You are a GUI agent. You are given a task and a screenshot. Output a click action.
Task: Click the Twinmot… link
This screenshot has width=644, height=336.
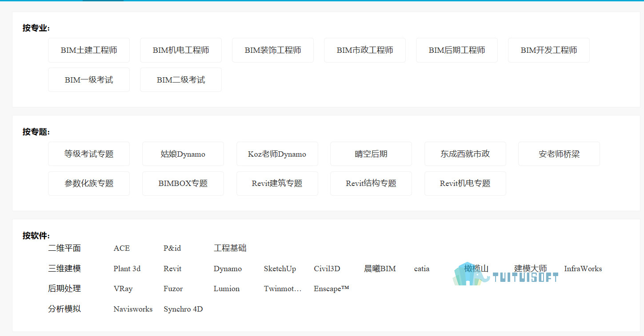283,289
